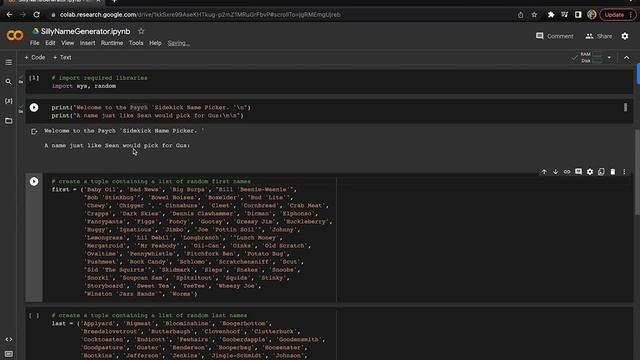640x360 pixels.
Task: Open RAM and Disk resource indicator
Action: point(587,58)
